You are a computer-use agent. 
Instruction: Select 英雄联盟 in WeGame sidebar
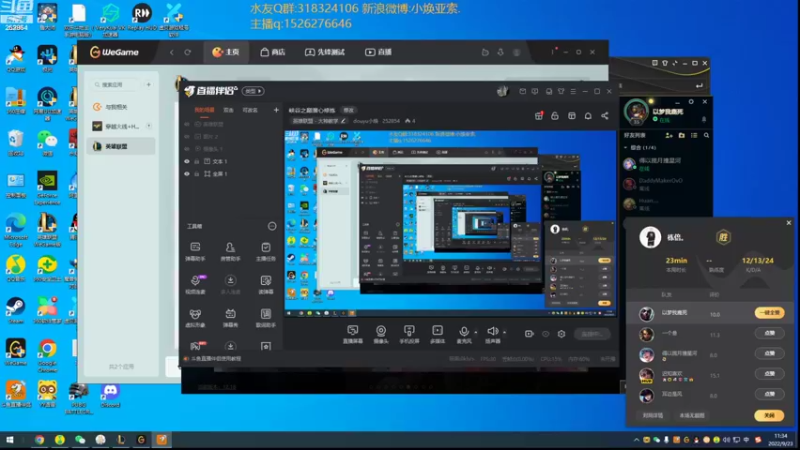pos(121,146)
